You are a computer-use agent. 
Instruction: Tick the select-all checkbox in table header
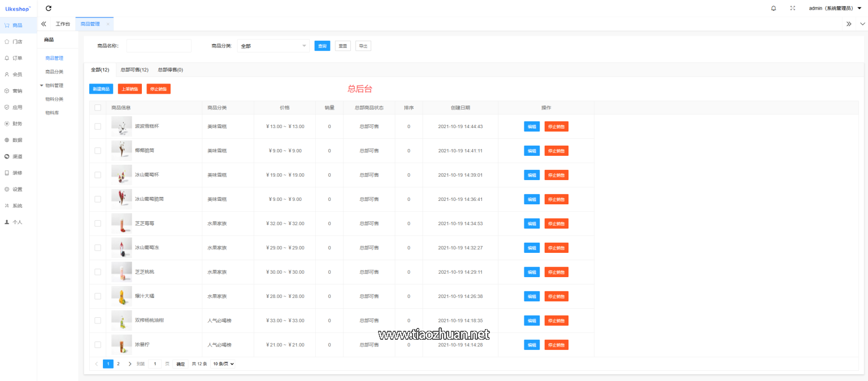coord(98,107)
